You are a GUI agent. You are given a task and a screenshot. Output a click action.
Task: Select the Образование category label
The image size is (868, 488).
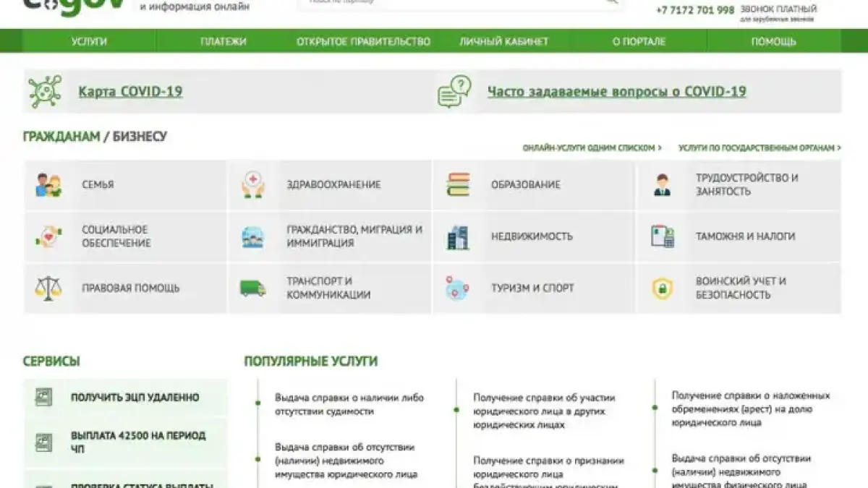(x=526, y=185)
